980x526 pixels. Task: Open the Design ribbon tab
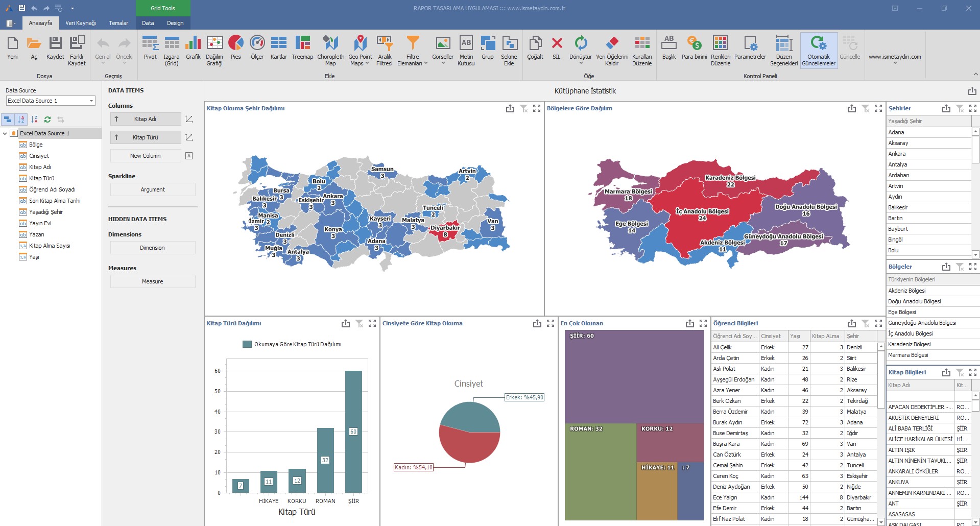point(175,23)
